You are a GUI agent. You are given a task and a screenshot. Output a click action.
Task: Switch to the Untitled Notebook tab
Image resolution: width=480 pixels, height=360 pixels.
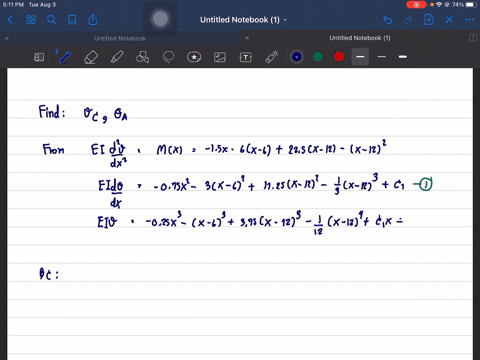120,38
